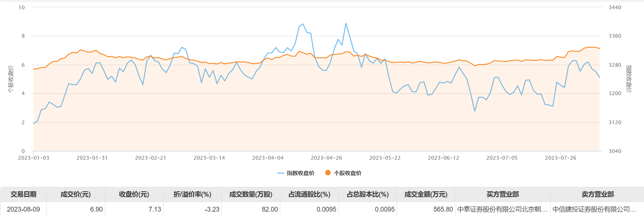Screen dimensions: 644x216
Task: Click the blue 指数收盘价 legend line marker
Action: 281,173
